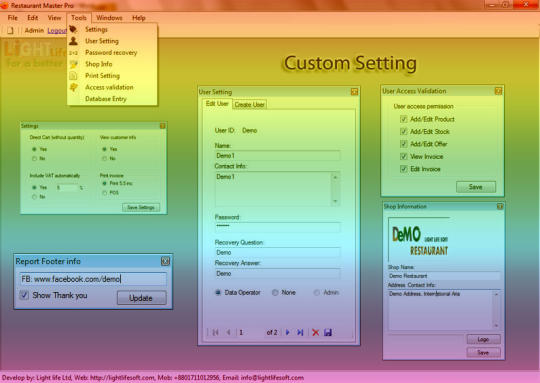This screenshot has width=540, height=383.
Task: Click the Settings icon in Tools menu
Action: pyautogui.click(x=73, y=29)
